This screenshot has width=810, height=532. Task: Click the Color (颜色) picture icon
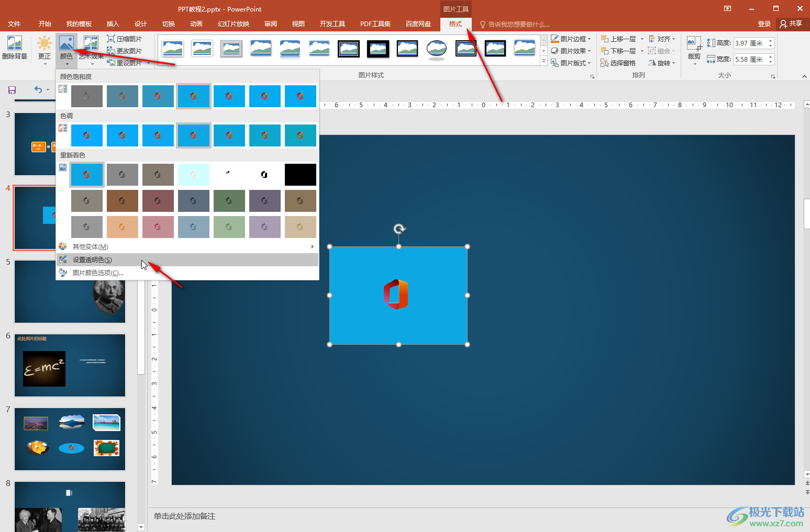click(66, 43)
